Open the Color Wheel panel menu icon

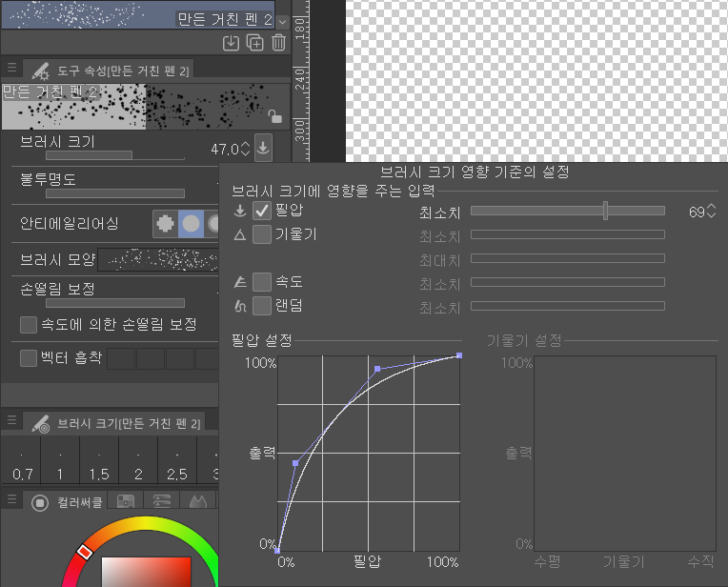coord(12,499)
